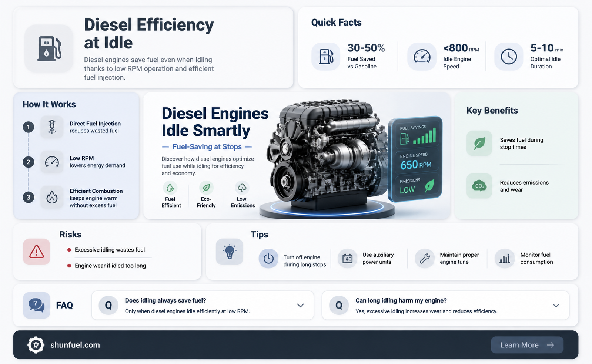This screenshot has height=364, width=592.
Task: Click the 'How It Works' heading
Action: point(49,104)
